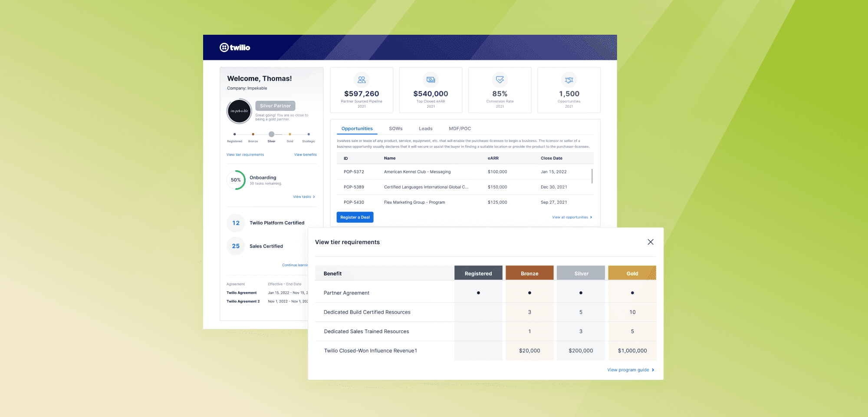868x417 pixels.
Task: Click the $200,000 Silver revenue cell
Action: (581, 351)
